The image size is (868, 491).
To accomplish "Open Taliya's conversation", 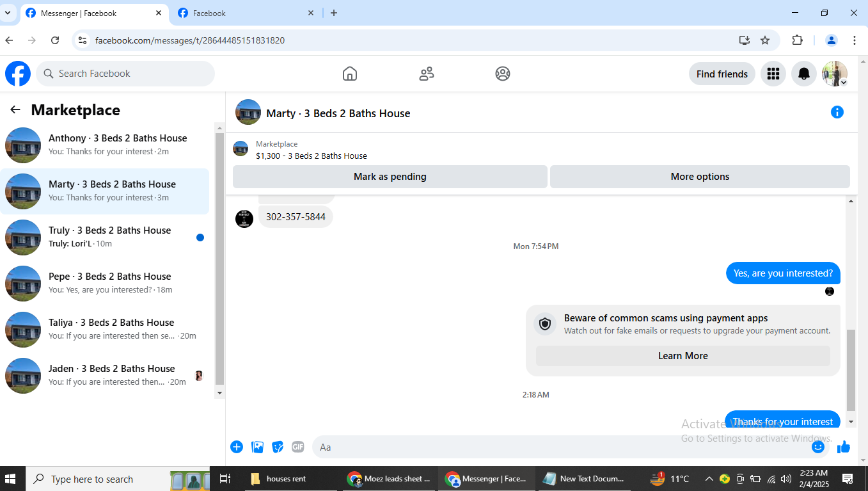I will click(105, 330).
